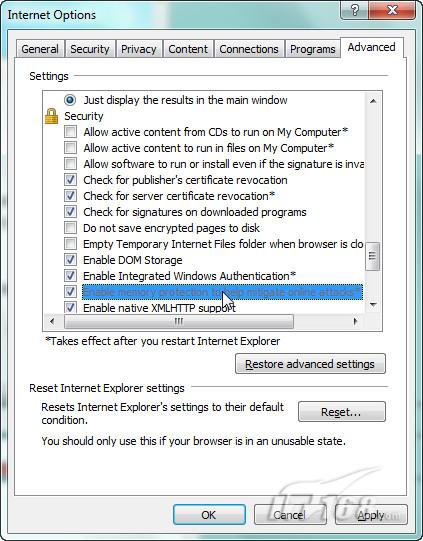Click the Security padlock icon

(x=51, y=116)
